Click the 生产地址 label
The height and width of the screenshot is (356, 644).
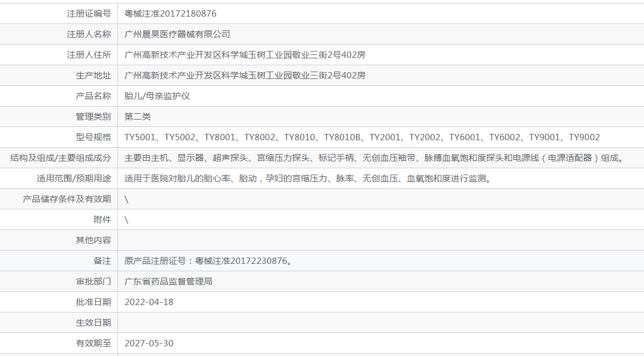point(93,76)
